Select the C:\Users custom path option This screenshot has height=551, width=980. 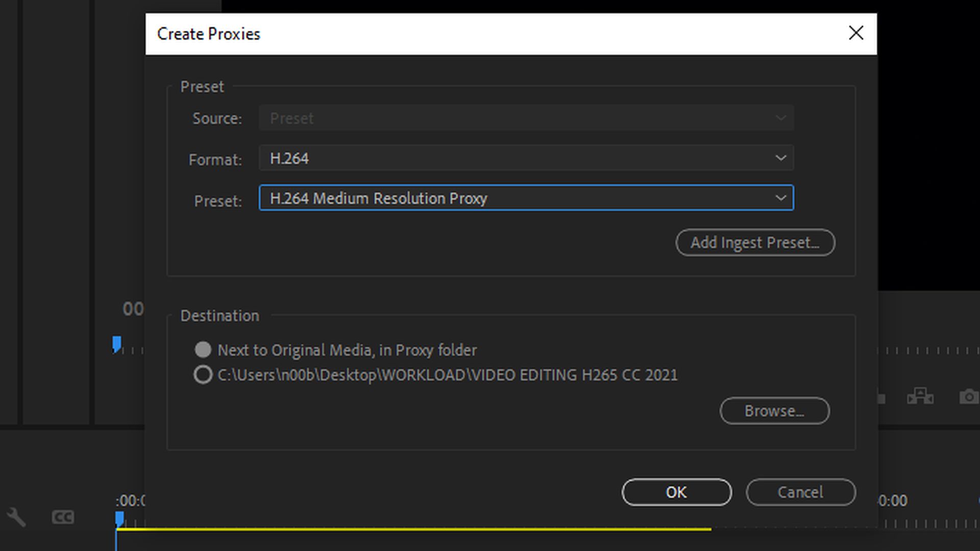(203, 375)
